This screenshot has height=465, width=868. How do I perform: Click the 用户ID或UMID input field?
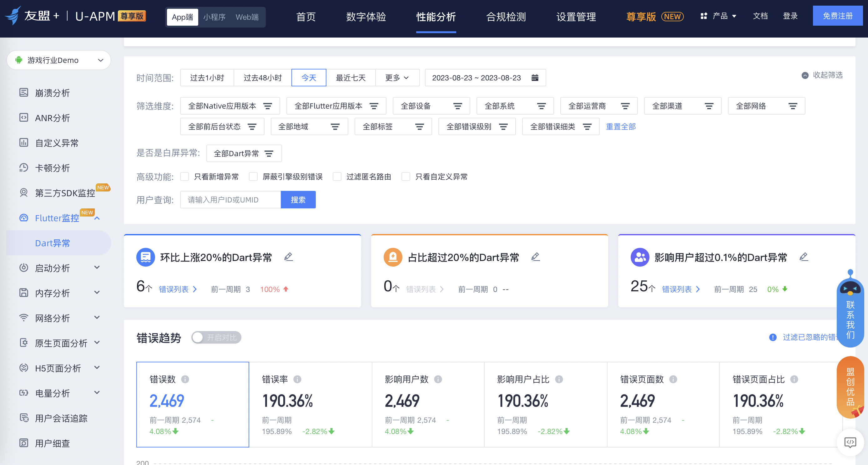tap(230, 200)
